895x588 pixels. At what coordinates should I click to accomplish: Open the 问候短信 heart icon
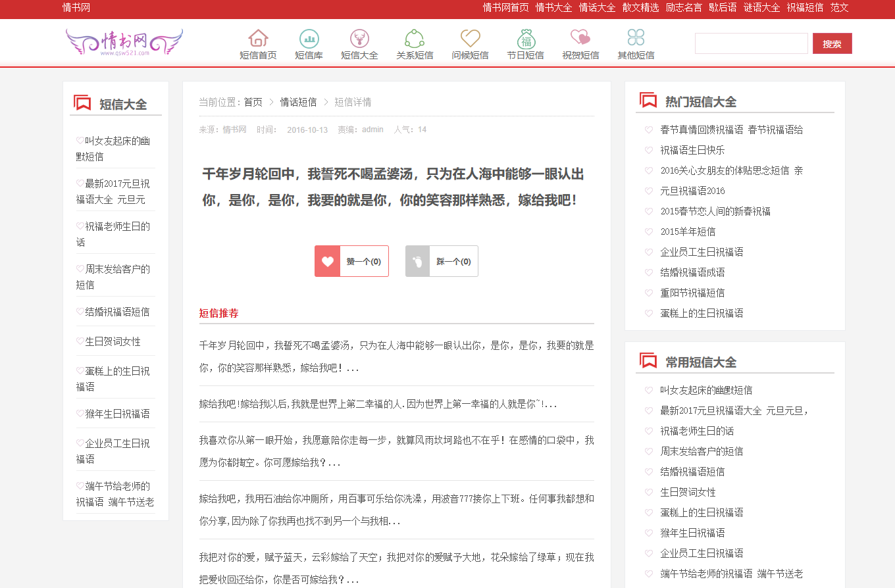(470, 38)
